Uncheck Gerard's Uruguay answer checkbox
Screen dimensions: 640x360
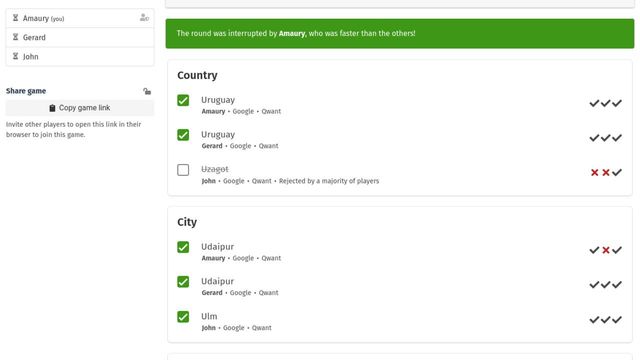click(x=183, y=135)
